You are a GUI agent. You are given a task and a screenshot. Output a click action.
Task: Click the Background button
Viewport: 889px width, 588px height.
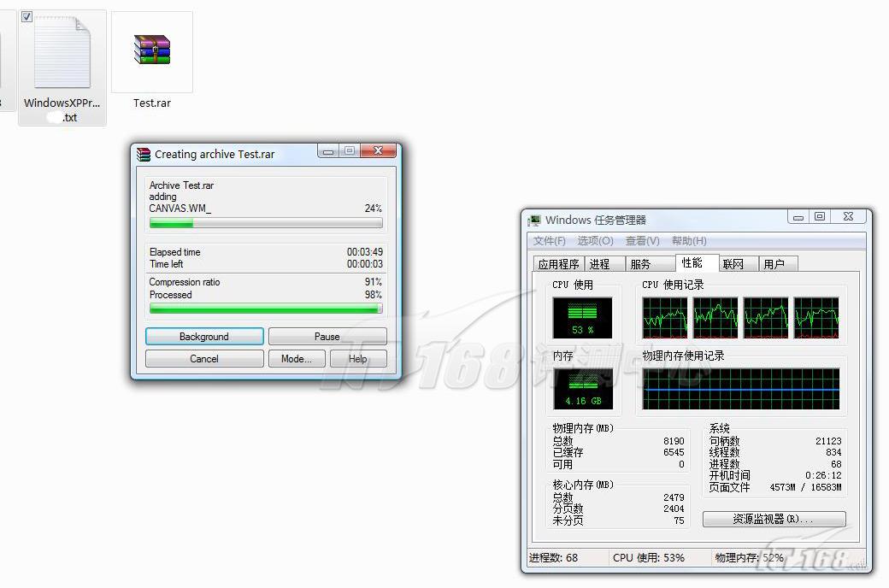(x=204, y=337)
